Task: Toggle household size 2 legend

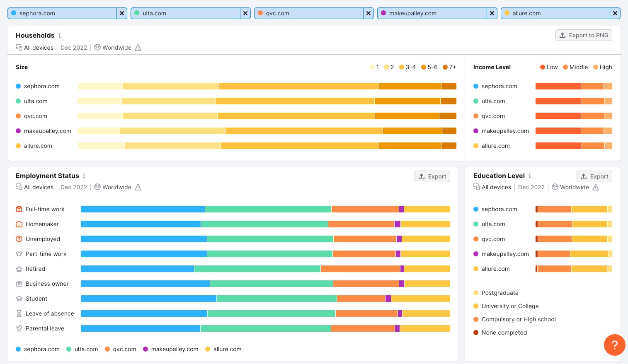Action: 389,67
